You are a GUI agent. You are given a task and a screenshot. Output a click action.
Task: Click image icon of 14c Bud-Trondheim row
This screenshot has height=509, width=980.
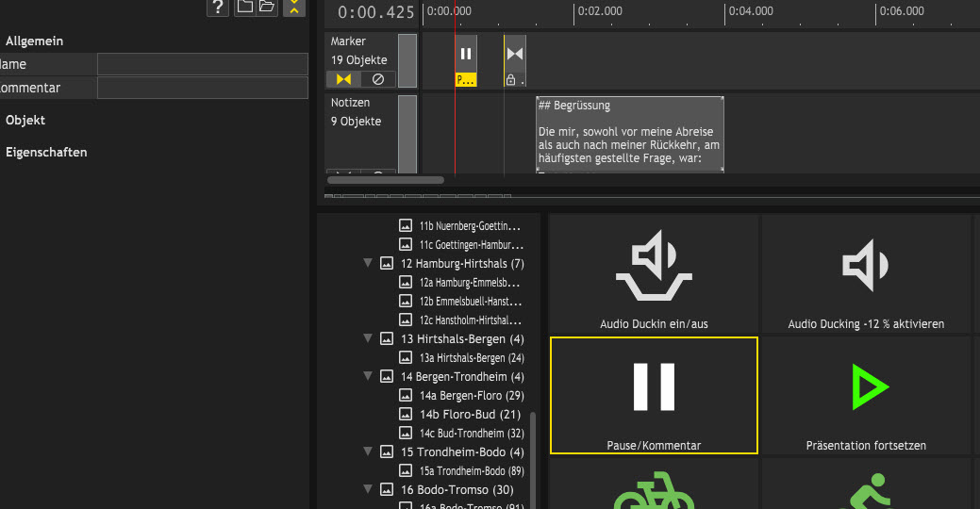406,433
